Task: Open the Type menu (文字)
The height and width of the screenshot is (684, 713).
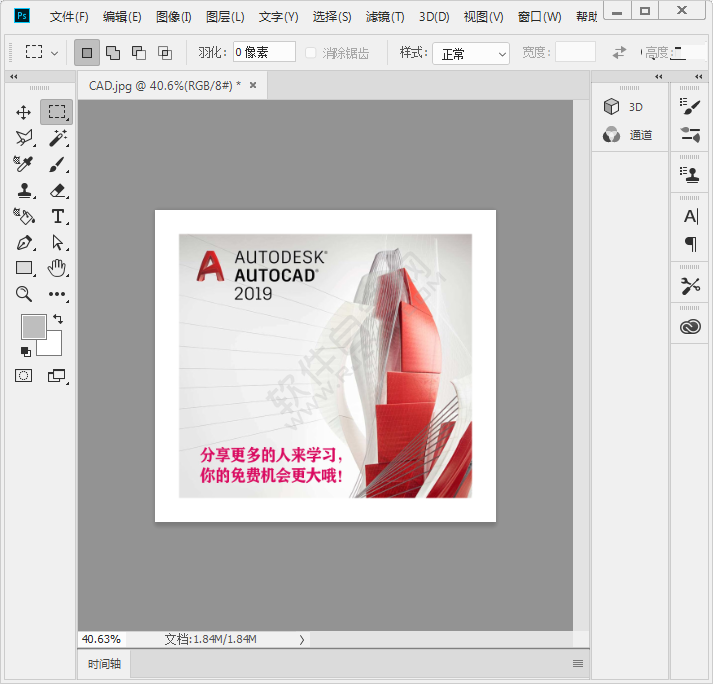Action: pyautogui.click(x=278, y=17)
